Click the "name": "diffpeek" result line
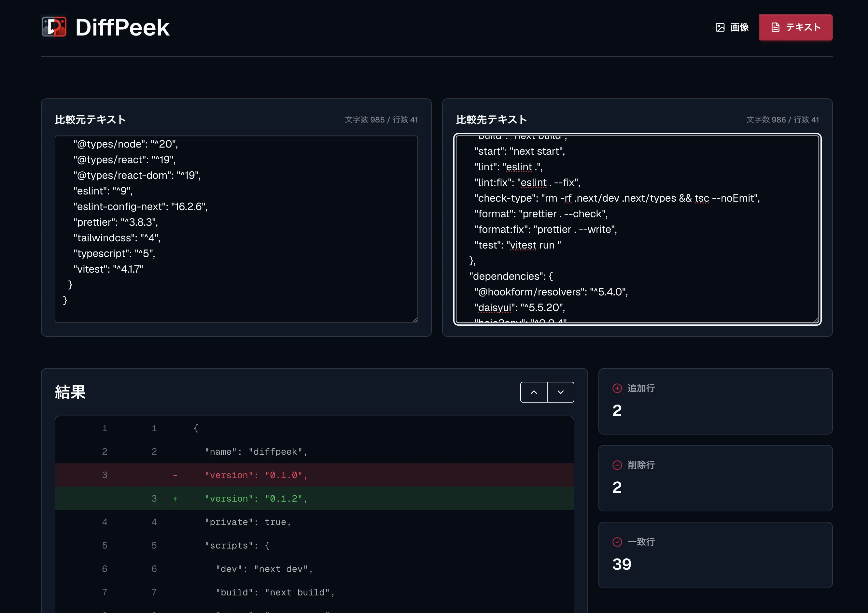This screenshot has width=868, height=613. point(315,451)
